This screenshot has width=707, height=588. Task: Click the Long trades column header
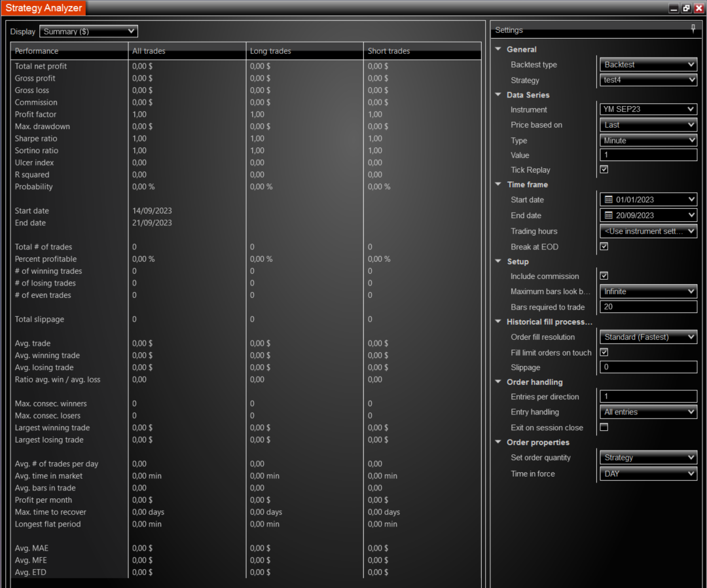coord(305,51)
